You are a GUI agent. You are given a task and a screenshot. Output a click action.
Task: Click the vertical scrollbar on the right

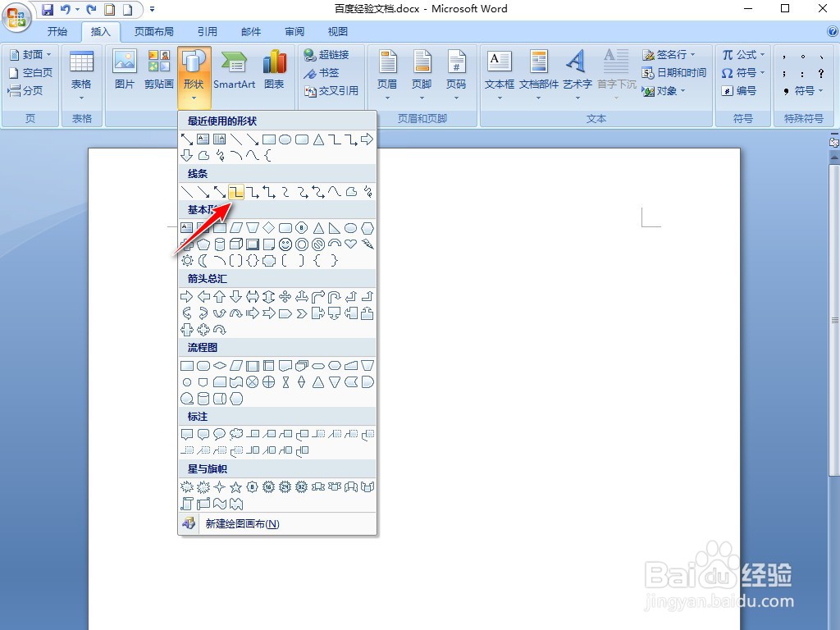[x=834, y=322]
